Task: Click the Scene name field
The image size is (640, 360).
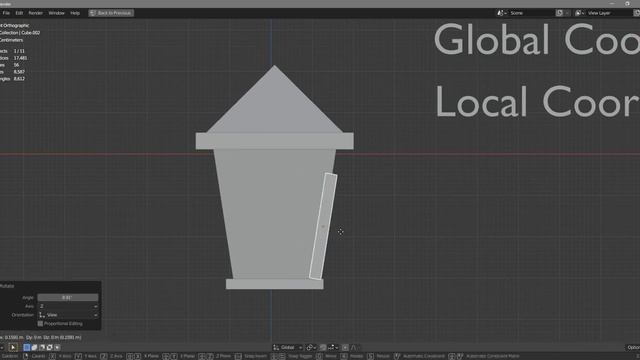Action: pyautogui.click(x=531, y=13)
